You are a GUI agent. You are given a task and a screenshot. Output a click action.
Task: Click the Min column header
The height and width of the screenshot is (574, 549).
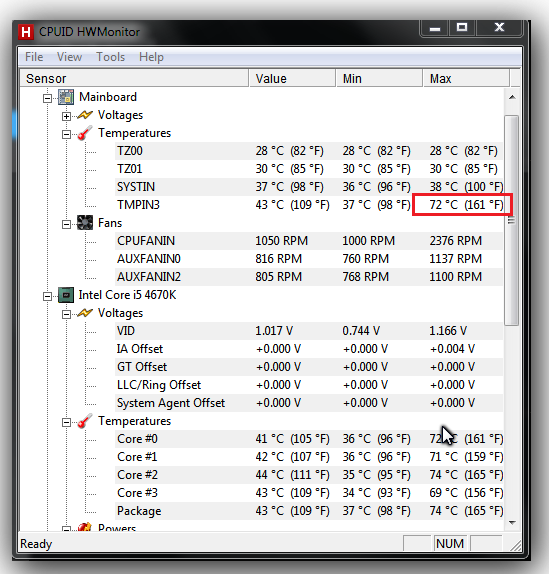[379, 78]
